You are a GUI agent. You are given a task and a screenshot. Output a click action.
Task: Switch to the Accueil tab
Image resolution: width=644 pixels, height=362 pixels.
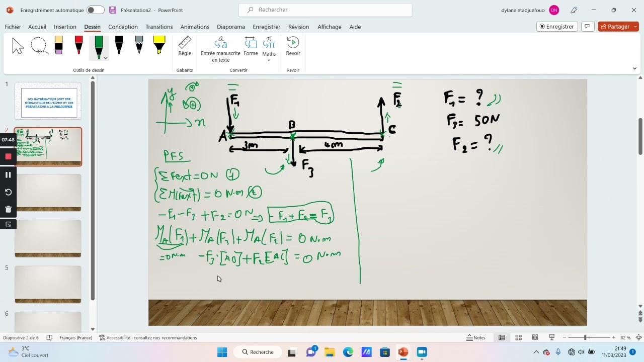(37, 27)
